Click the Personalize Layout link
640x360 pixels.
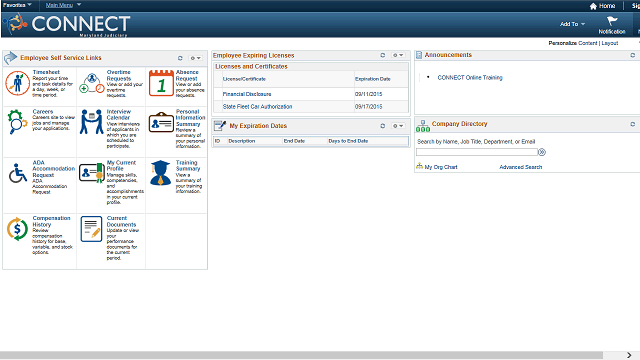610,43
